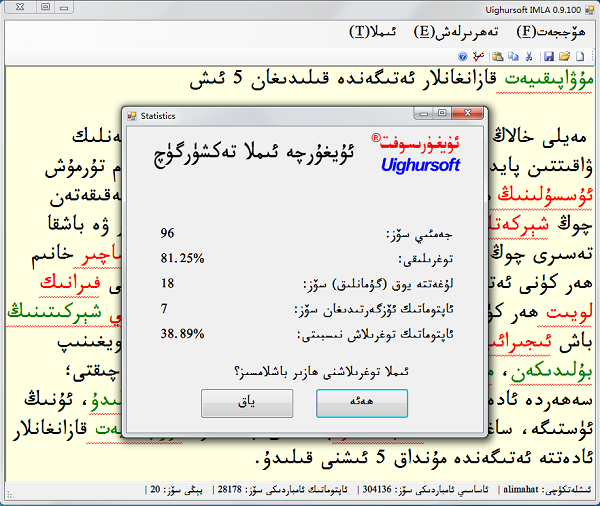
Task: Click status bar user name alimahat
Action: tap(521, 490)
